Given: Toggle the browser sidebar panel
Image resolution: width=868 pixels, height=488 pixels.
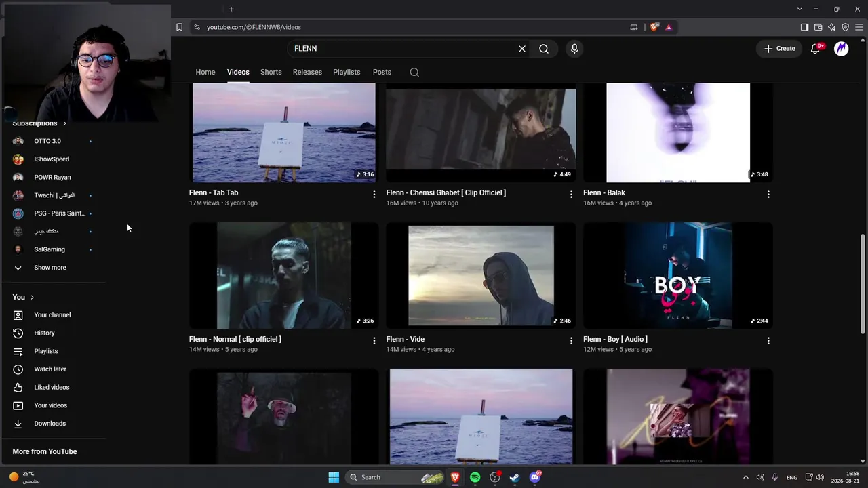Looking at the screenshot, I should (x=804, y=27).
